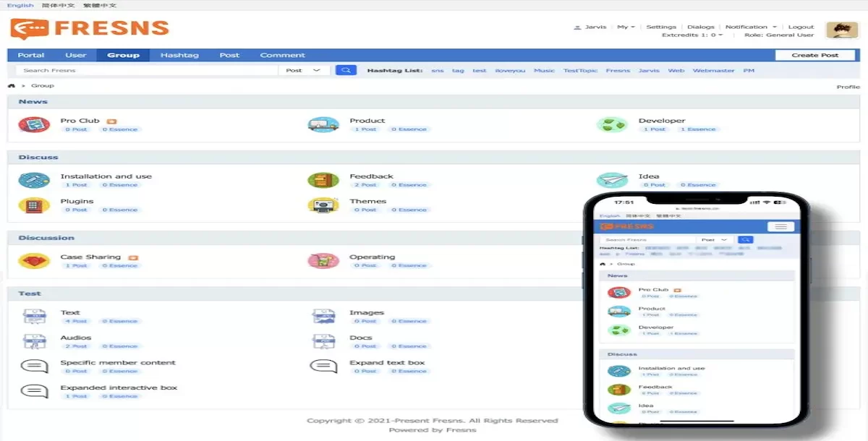Click the Logout link

pos(801,27)
